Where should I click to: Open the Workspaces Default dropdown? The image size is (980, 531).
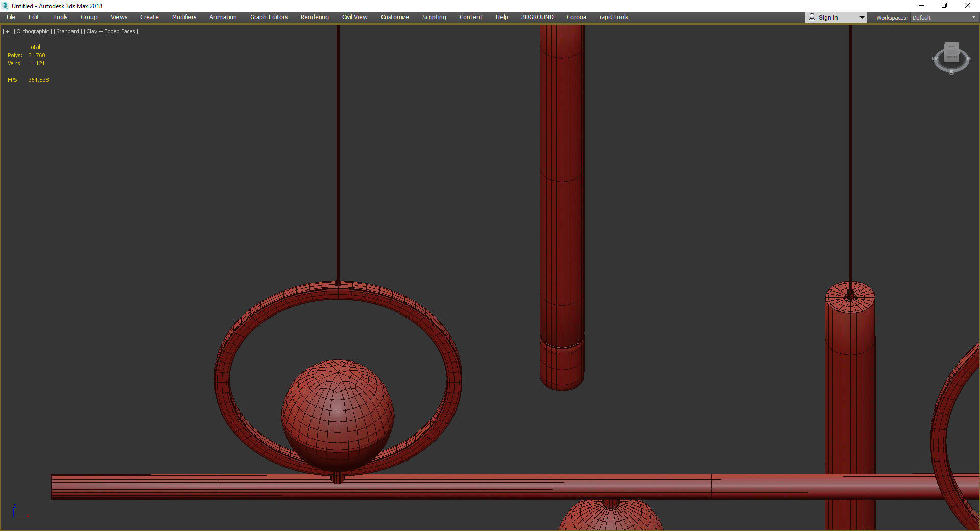(944, 18)
